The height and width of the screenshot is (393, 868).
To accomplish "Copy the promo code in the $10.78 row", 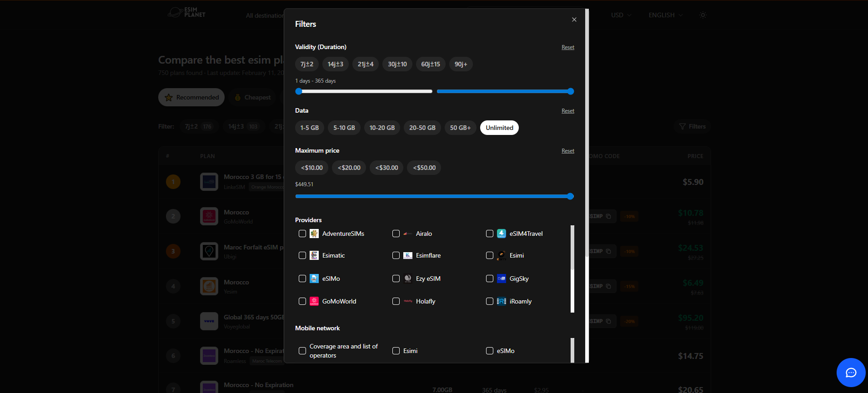I will 608,216.
